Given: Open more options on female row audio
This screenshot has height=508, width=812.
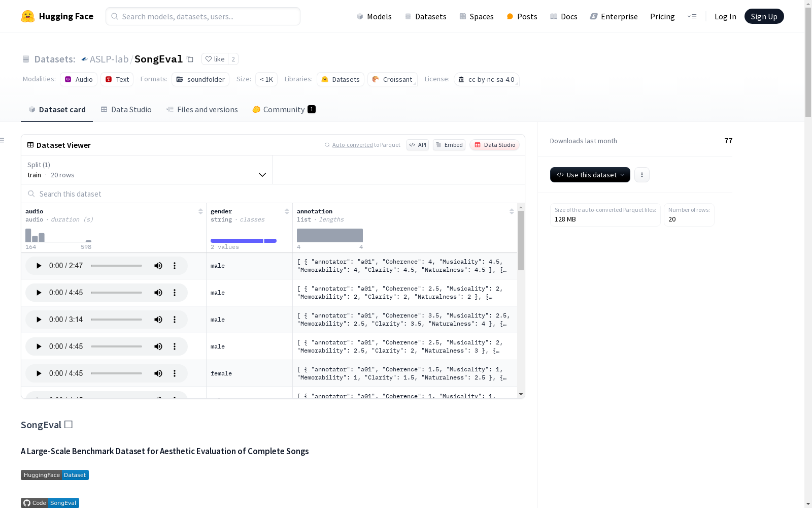Looking at the screenshot, I should click(x=175, y=373).
